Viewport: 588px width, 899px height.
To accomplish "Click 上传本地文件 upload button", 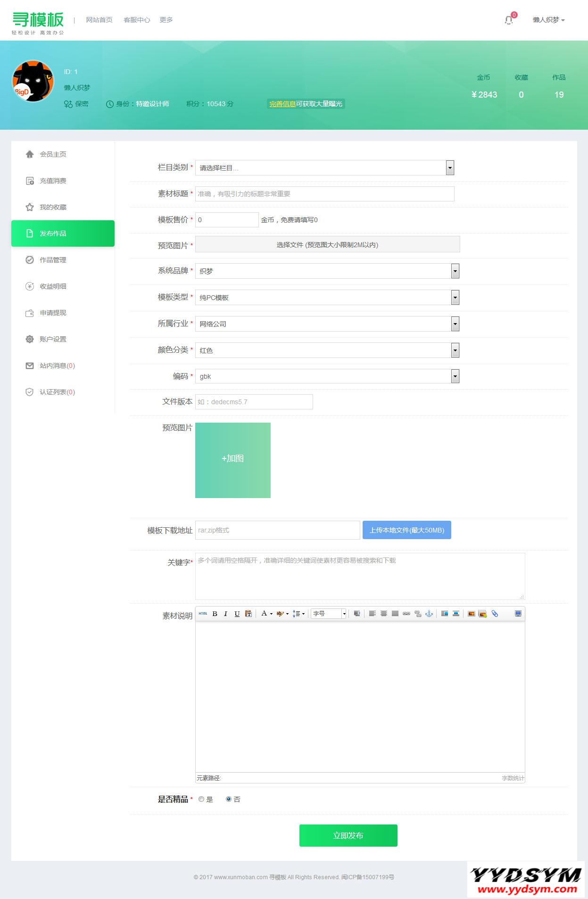I will pos(406,530).
